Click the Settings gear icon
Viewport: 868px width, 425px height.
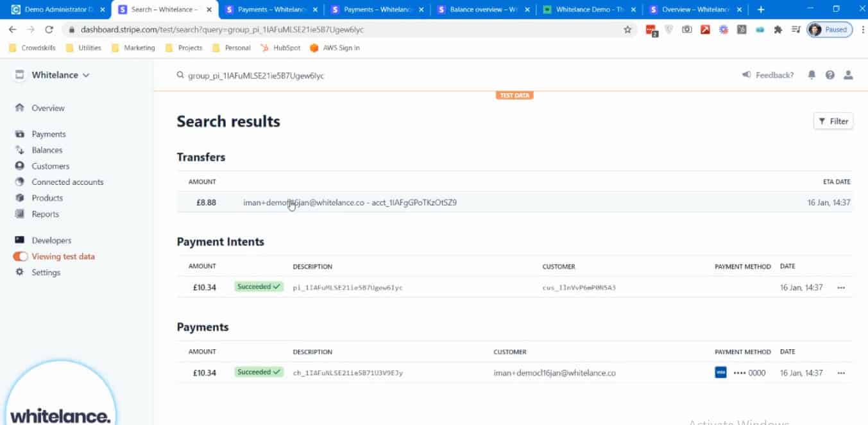click(19, 272)
